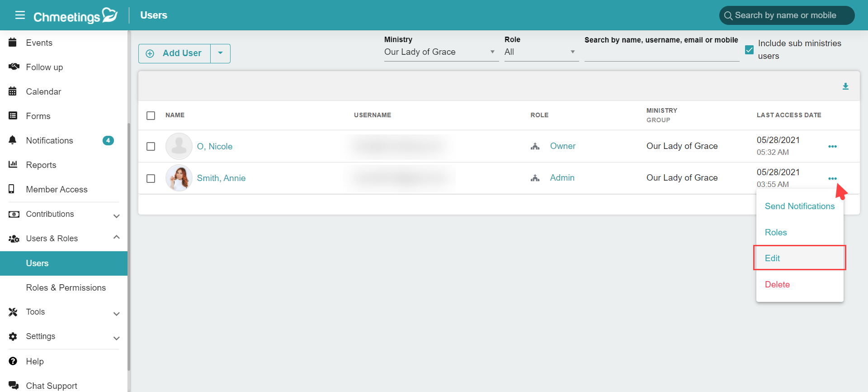868x392 pixels.
Task: Open Calendar from the sidebar icon
Action: [13, 91]
